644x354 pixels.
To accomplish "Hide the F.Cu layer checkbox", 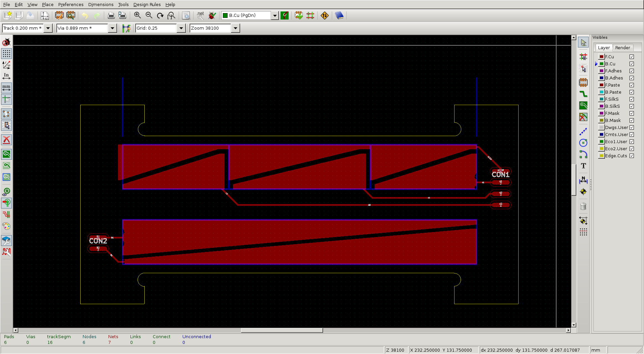I will click(632, 57).
